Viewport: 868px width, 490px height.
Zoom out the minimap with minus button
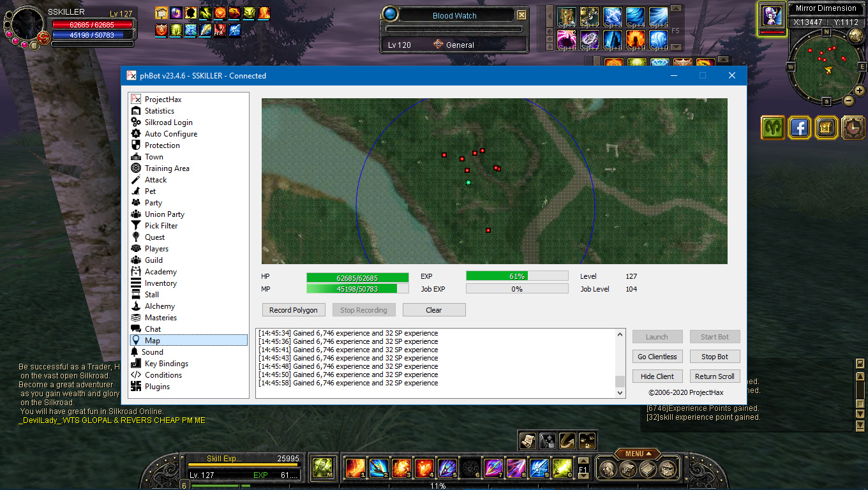[849, 100]
